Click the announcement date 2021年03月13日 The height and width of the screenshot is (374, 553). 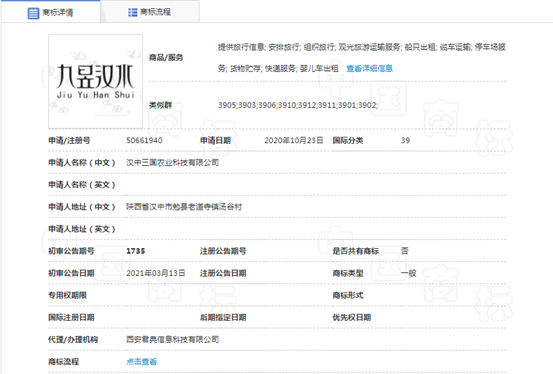156,273
